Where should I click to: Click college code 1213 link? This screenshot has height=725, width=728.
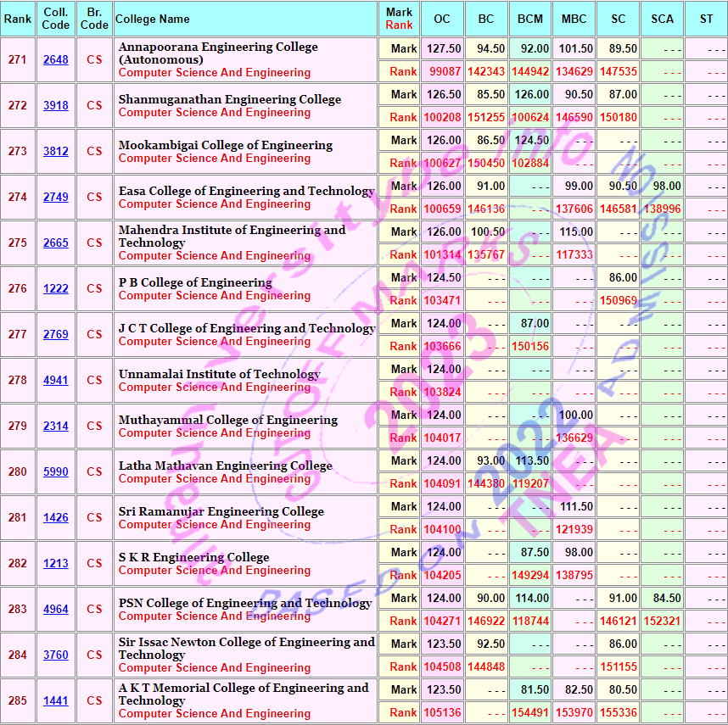click(56, 564)
